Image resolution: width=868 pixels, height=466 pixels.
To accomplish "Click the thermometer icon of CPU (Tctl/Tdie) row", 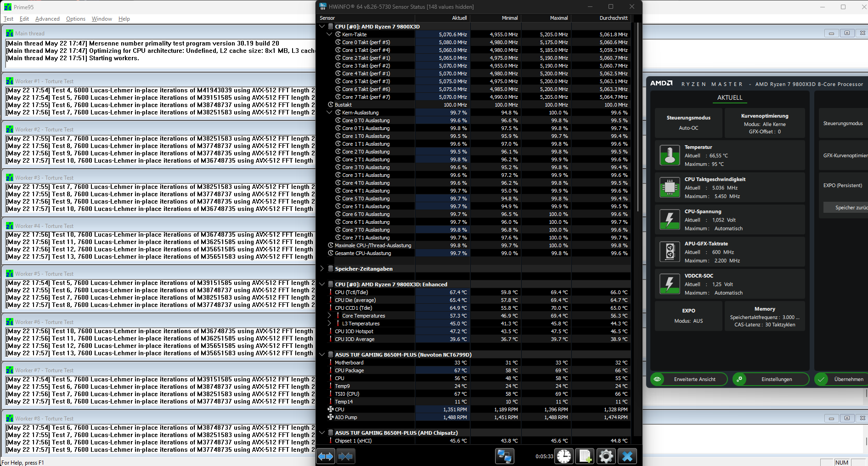I will point(330,292).
